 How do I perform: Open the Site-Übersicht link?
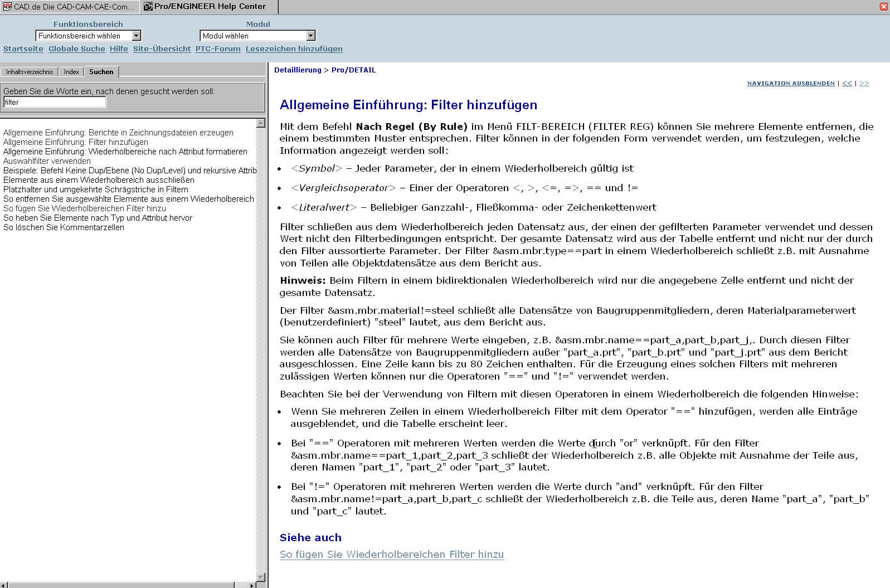coord(162,49)
